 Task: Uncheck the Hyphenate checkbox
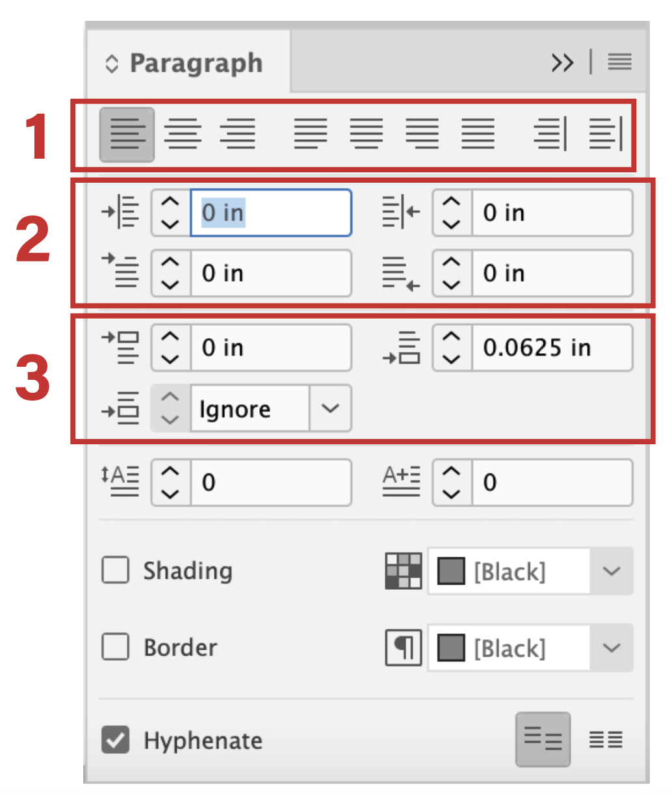pyautogui.click(x=116, y=740)
